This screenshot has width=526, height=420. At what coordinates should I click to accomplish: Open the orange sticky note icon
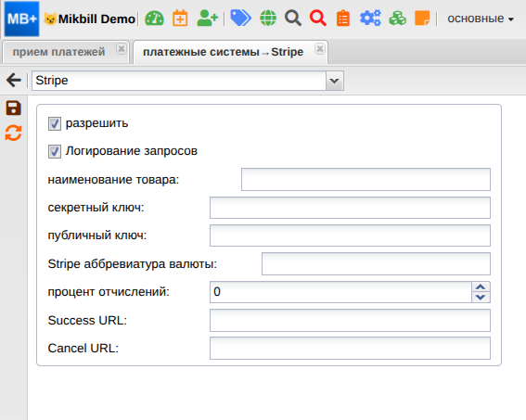422,19
